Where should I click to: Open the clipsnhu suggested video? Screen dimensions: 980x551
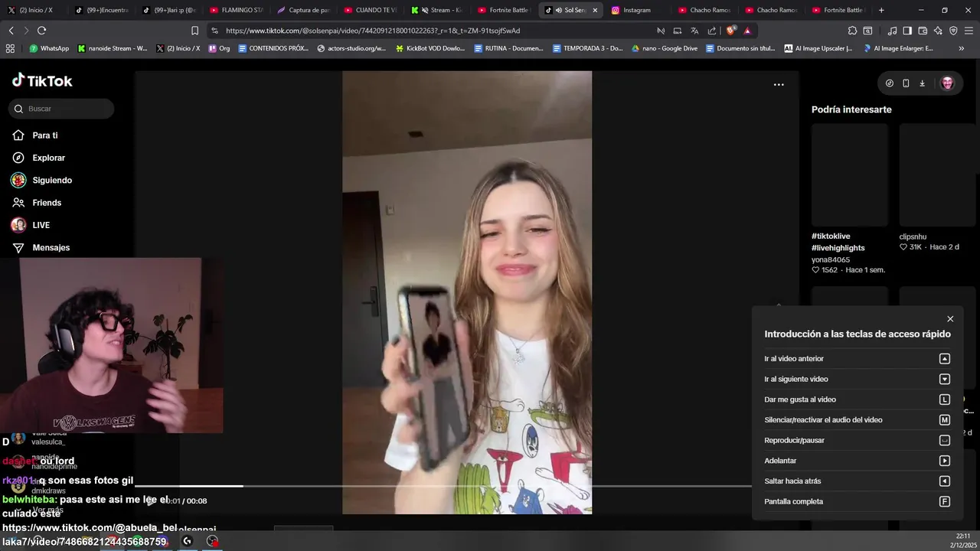point(937,174)
